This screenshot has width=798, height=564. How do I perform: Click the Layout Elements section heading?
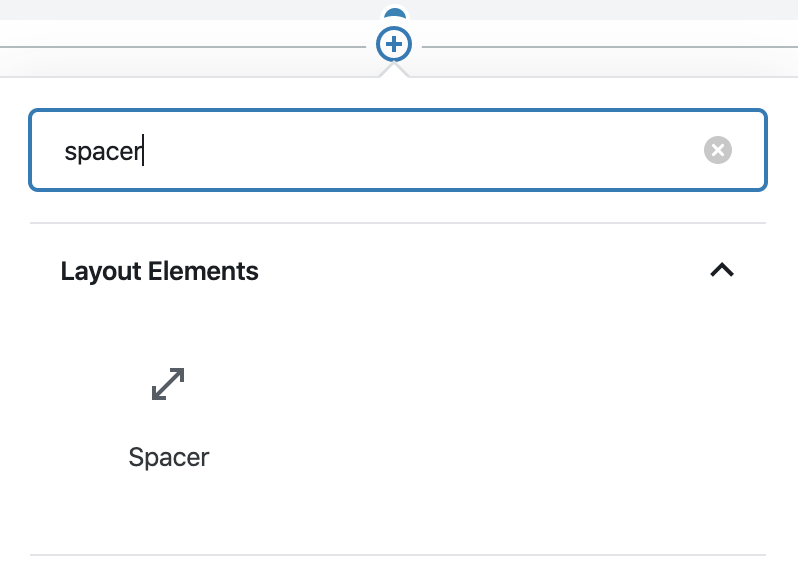click(159, 271)
